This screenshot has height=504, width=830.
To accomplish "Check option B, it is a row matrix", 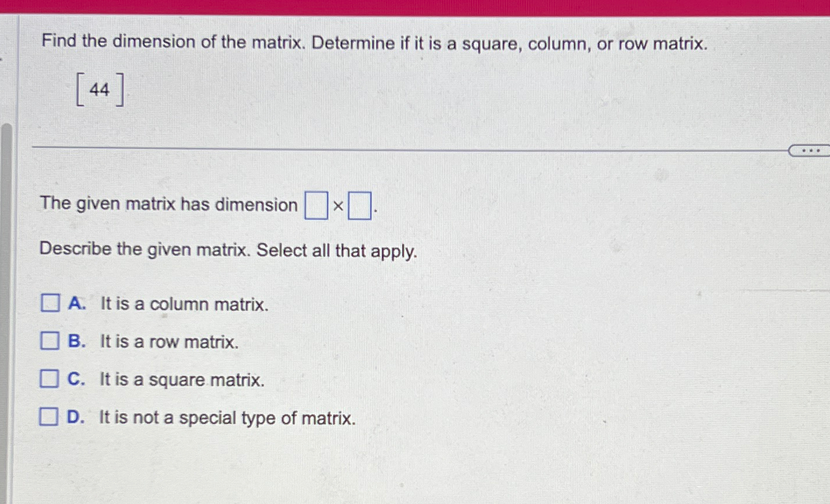I will coord(50,341).
